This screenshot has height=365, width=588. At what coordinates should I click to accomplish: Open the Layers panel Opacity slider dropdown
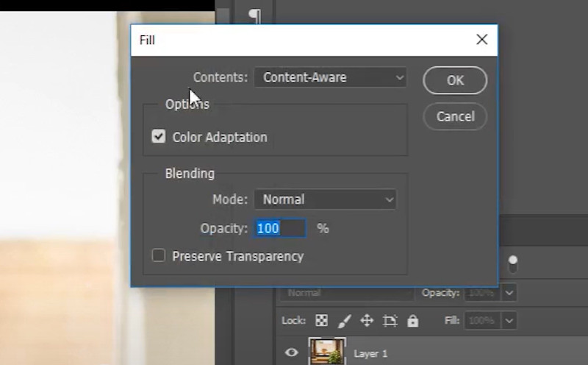click(509, 293)
